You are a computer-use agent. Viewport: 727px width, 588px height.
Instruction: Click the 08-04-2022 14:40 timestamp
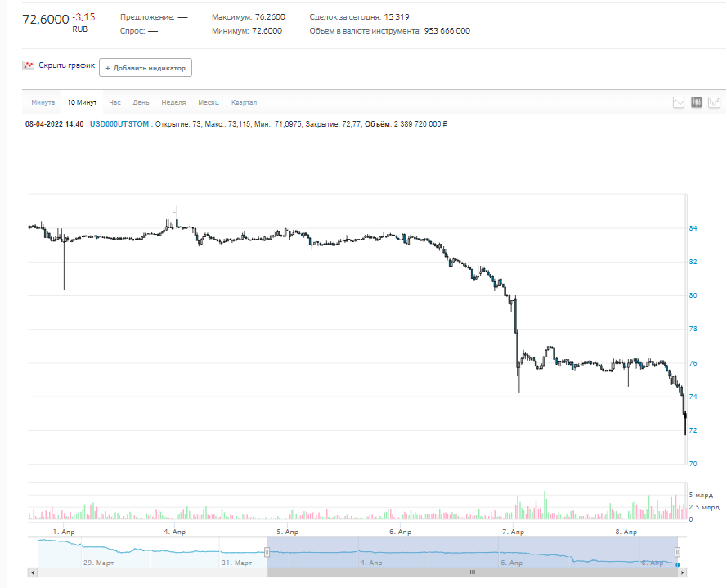pos(54,124)
